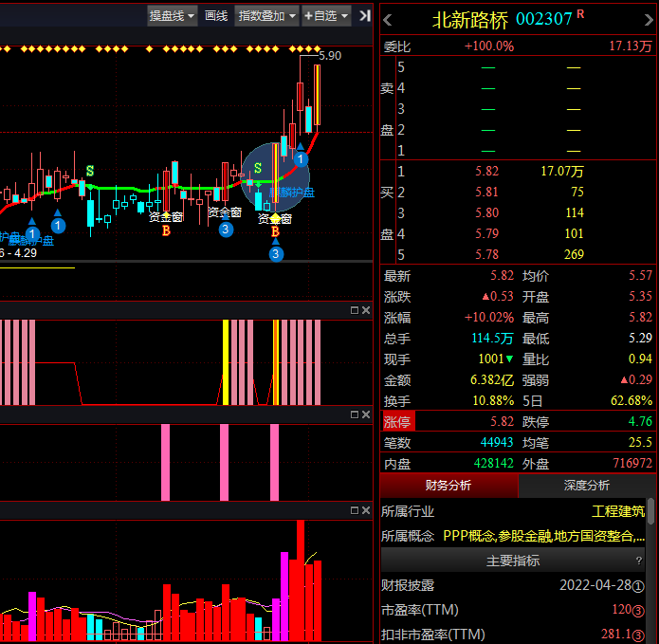The height and width of the screenshot is (644, 659).
Task: Click the jump-to-end arrow icon in toolbar
Action: (x=364, y=16)
